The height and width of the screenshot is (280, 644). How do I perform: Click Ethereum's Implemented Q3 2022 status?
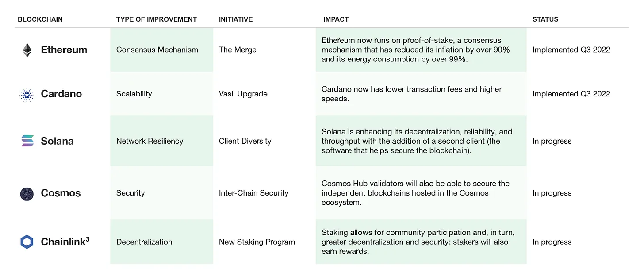click(x=571, y=50)
